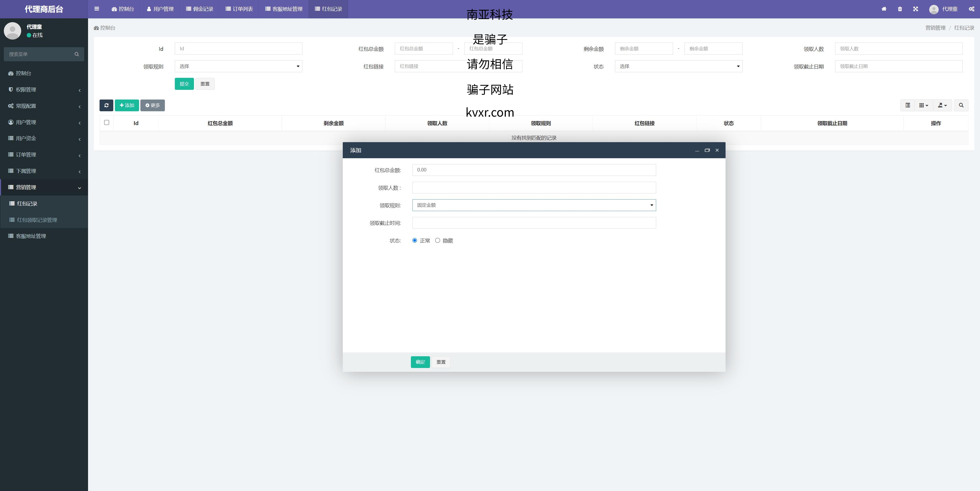Focus 领取截止日期 filter input

click(899, 66)
